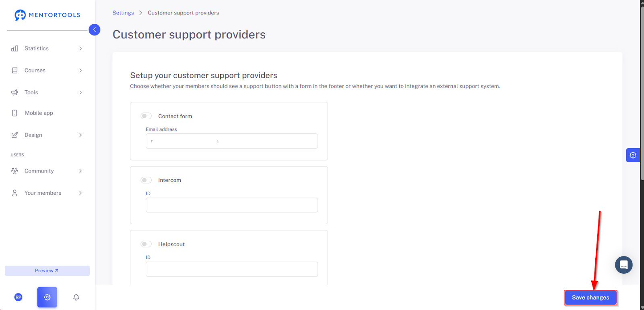
Task: Focus the Intercom ID input field
Action: pyautogui.click(x=232, y=205)
